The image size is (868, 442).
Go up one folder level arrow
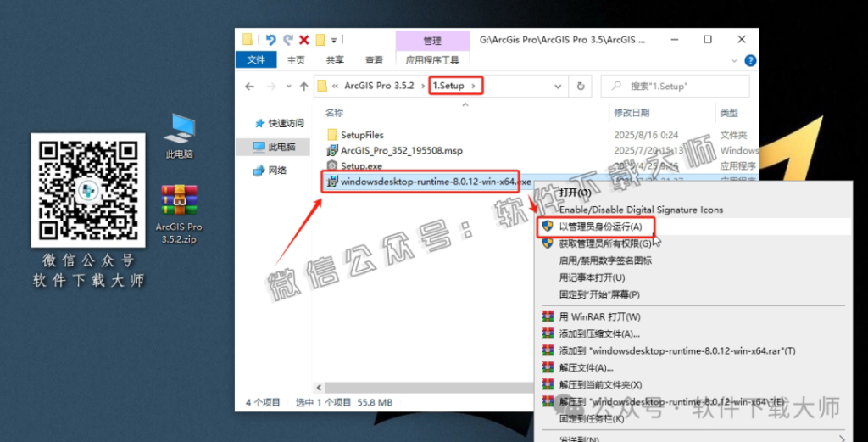point(304,86)
